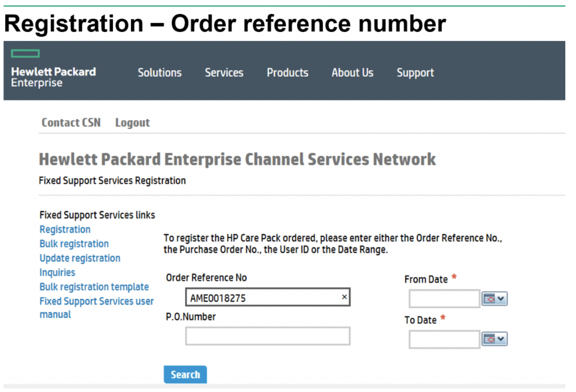
Task: Click the From Date label
Action: point(426,279)
